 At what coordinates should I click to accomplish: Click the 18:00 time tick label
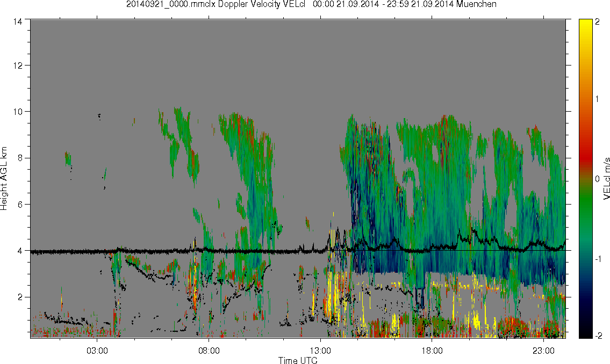pos(432,351)
